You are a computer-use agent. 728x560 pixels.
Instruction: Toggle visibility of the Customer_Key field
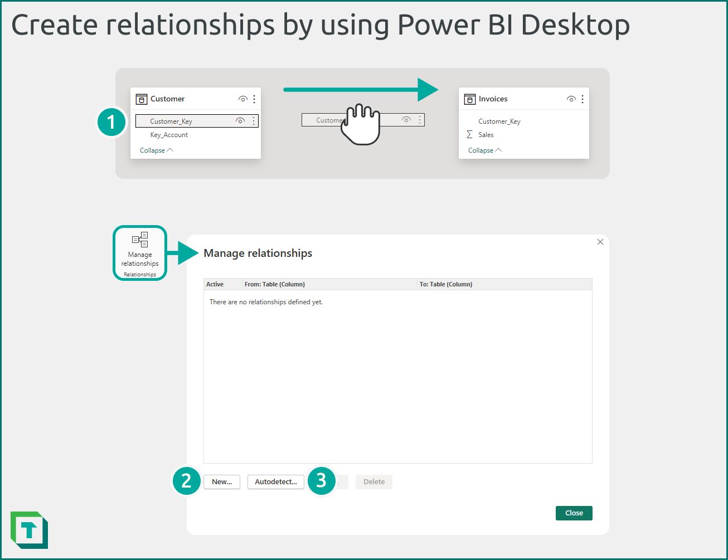(x=240, y=120)
